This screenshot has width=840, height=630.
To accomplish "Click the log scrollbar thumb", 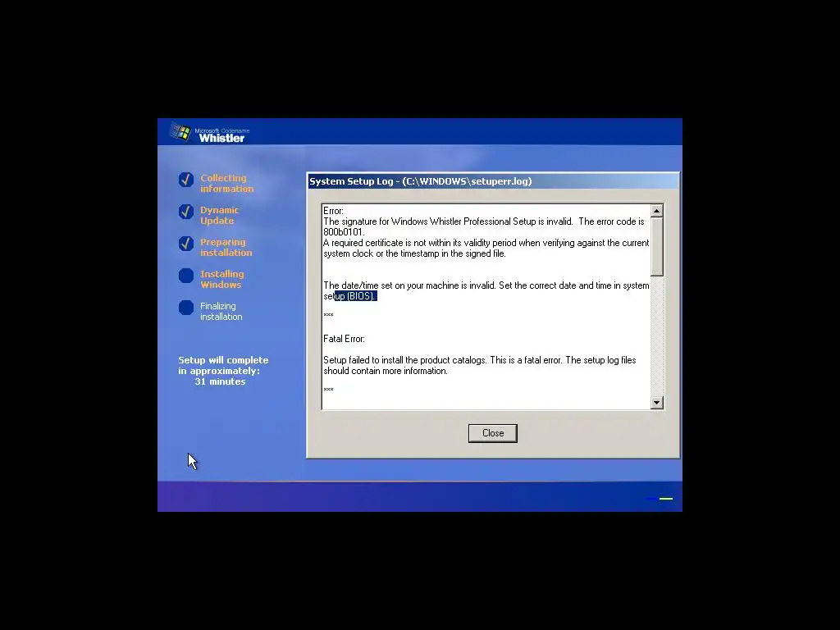I will (656, 246).
